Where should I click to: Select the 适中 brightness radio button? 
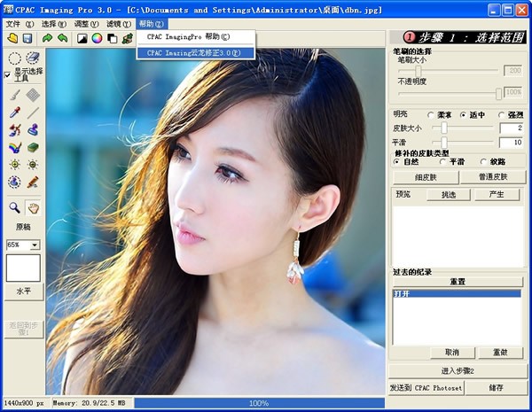463,115
